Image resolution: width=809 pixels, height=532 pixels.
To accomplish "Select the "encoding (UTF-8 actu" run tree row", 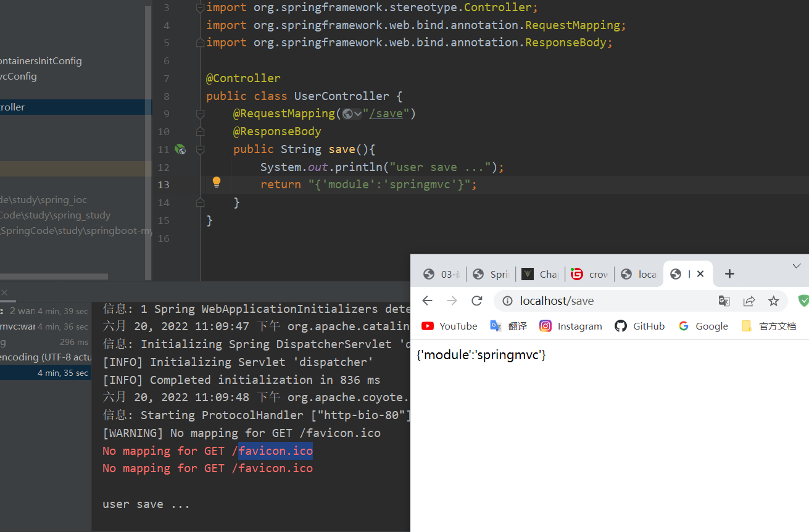I will [x=46, y=357].
